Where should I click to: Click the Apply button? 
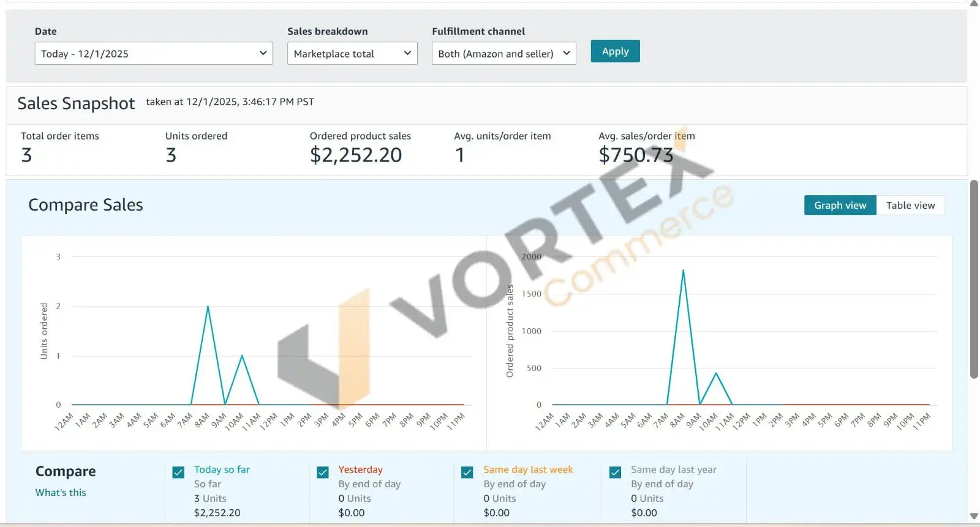pos(615,51)
